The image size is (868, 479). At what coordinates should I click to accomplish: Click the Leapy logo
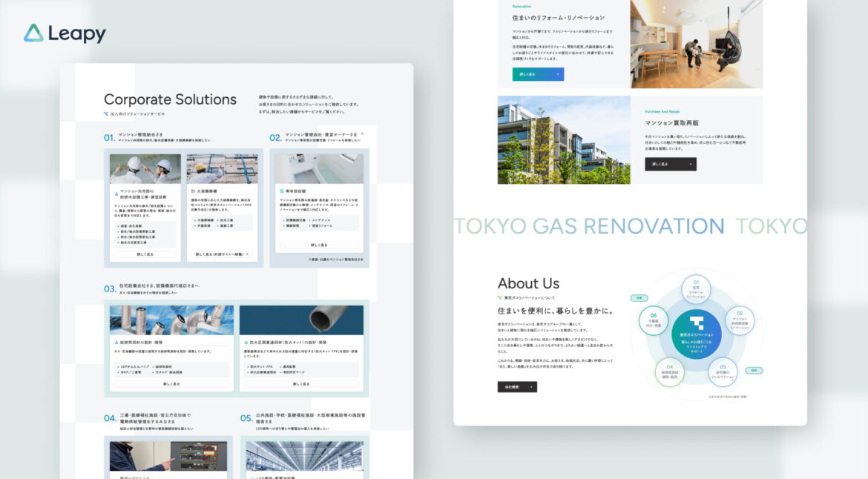pos(65,33)
